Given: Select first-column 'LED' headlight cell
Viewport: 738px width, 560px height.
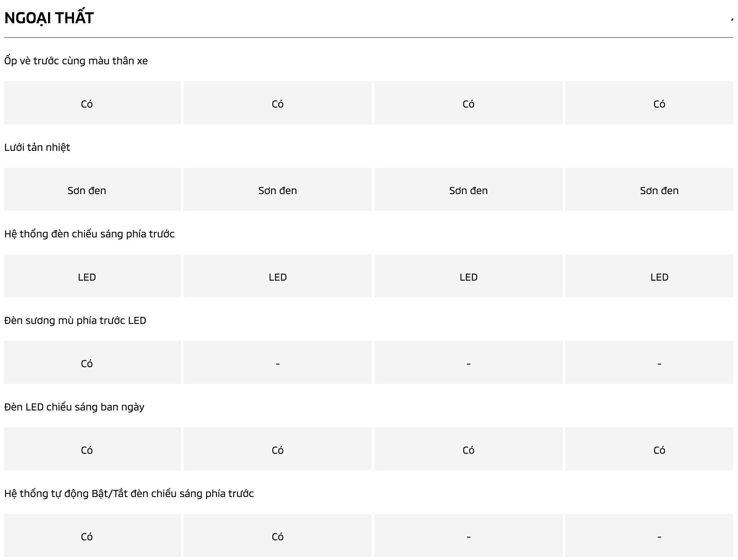Looking at the screenshot, I should tap(87, 277).
